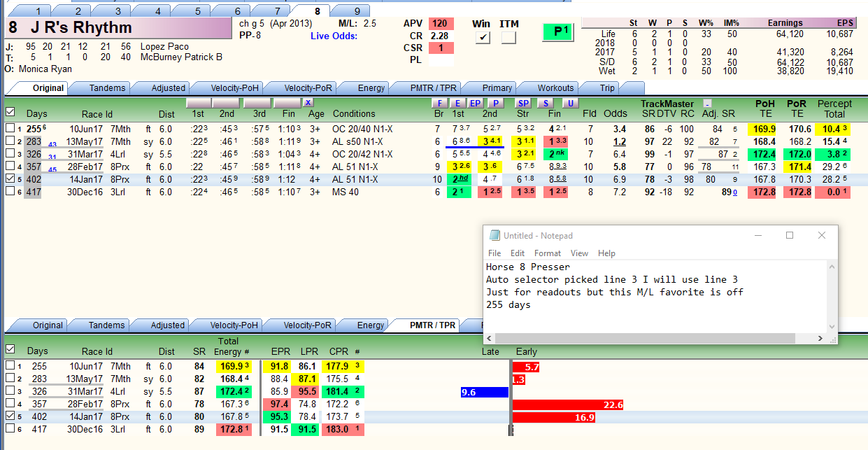Toggle the ITM checkbox

click(x=508, y=38)
